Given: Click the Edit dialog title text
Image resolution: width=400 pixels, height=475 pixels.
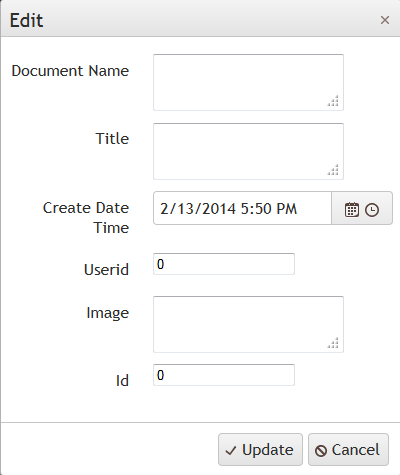Looking at the screenshot, I should pyautogui.click(x=26, y=21).
